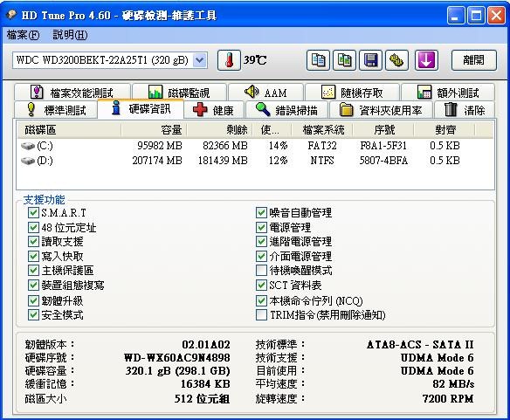Toggle the 裝置組態複寫 checkbox
The width and height of the screenshot is (510, 420).
pyautogui.click(x=33, y=285)
